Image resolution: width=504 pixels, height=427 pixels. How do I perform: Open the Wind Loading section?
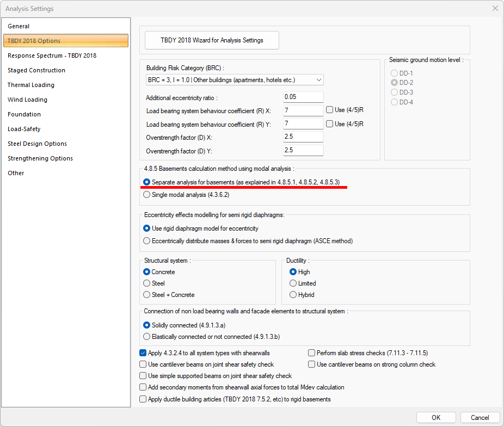click(27, 100)
